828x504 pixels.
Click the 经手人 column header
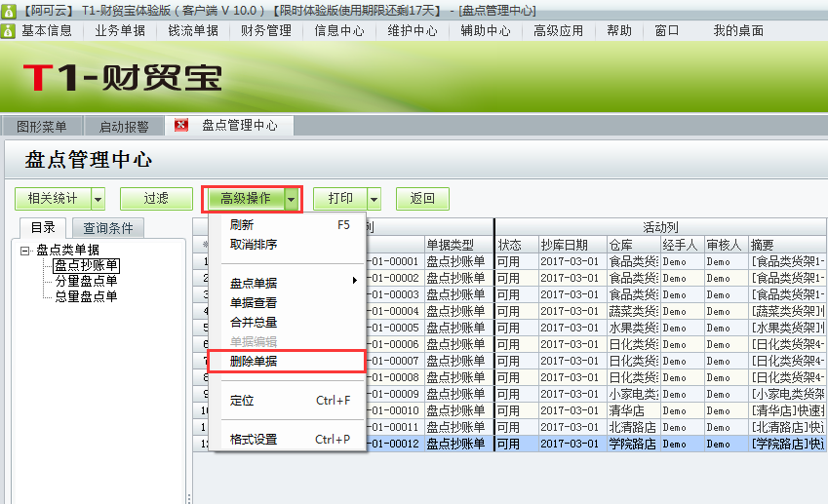[x=683, y=245]
